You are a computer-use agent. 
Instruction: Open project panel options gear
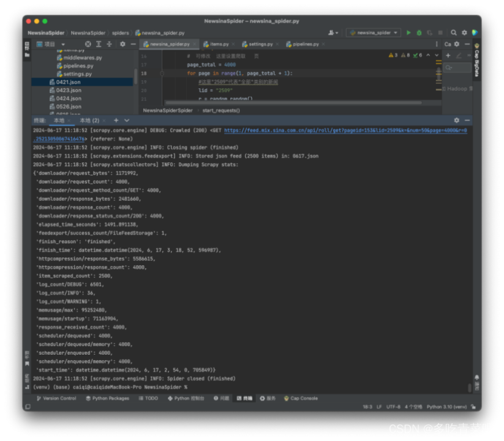tap(122, 44)
